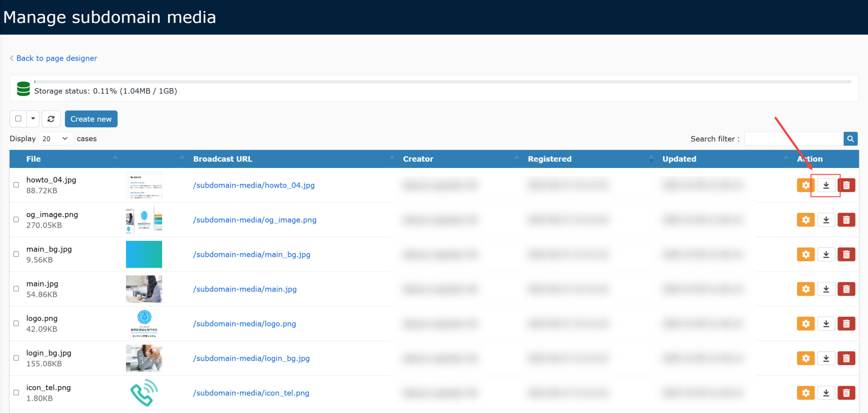The image size is (868, 413).
Task: Delete icon_tel.png using trash icon
Action: 846,393
